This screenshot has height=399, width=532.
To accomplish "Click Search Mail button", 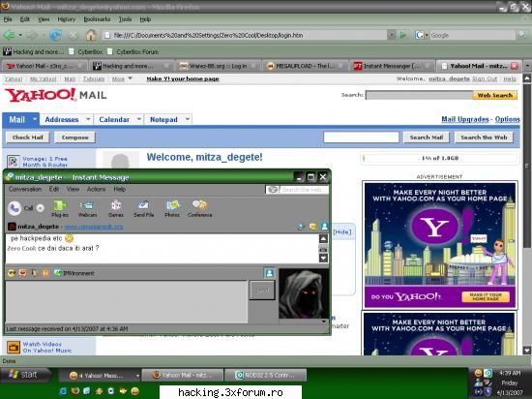I will pyautogui.click(x=427, y=138).
